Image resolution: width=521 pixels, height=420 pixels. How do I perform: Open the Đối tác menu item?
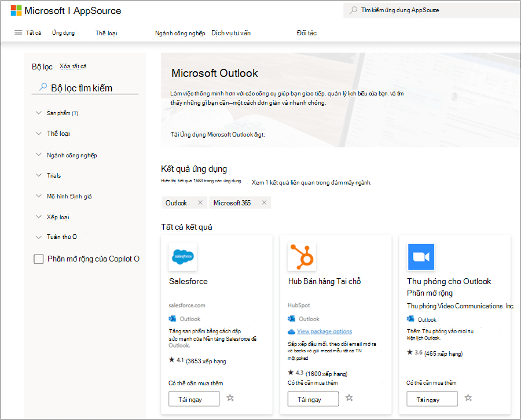307,33
